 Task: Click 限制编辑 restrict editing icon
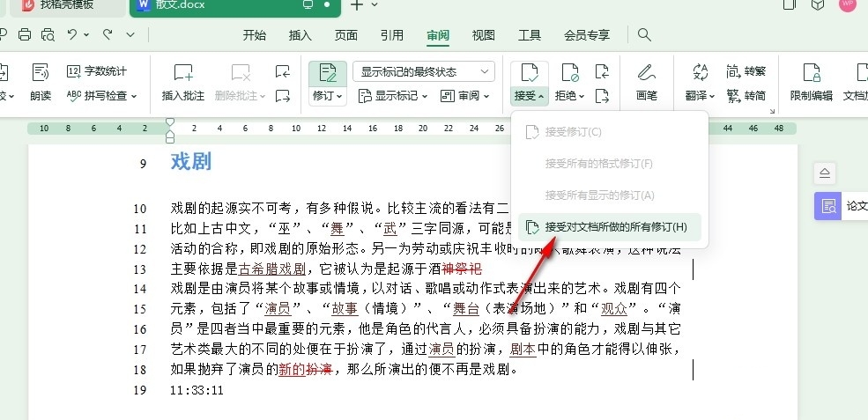[812, 72]
